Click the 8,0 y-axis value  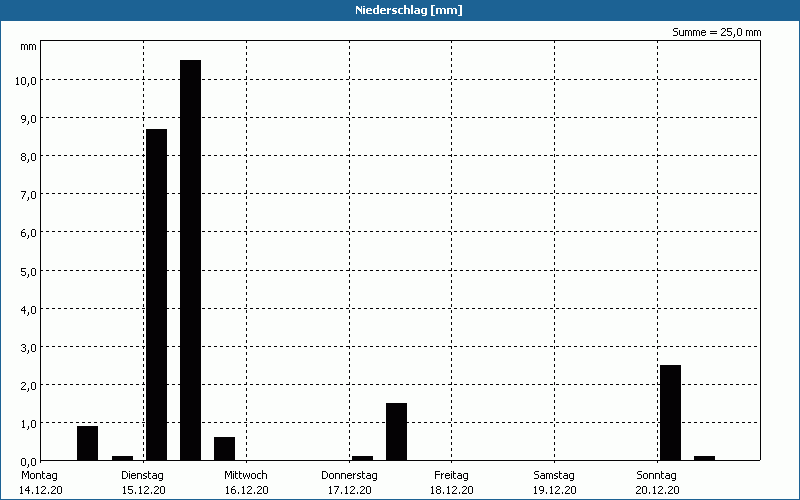tap(28, 157)
